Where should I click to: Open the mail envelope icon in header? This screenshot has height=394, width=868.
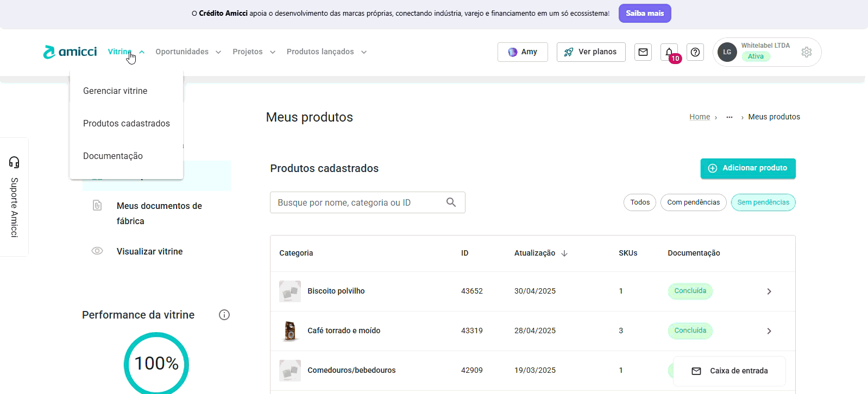pyautogui.click(x=643, y=52)
